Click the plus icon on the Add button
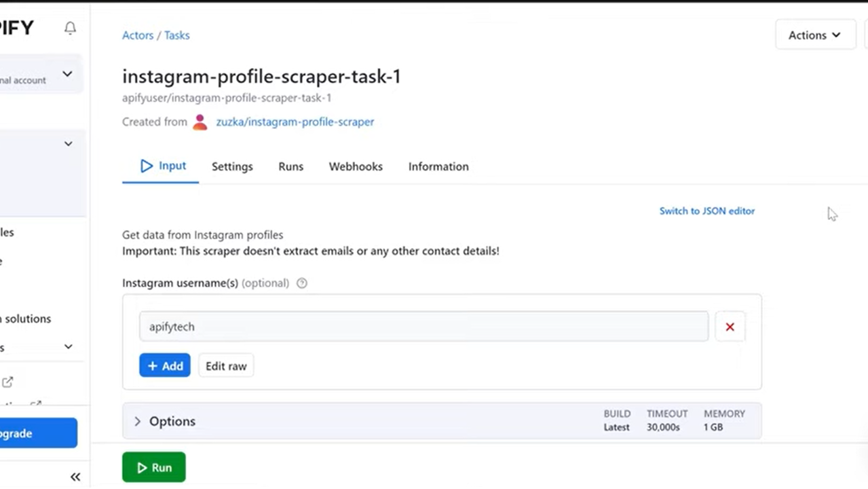 [152, 366]
